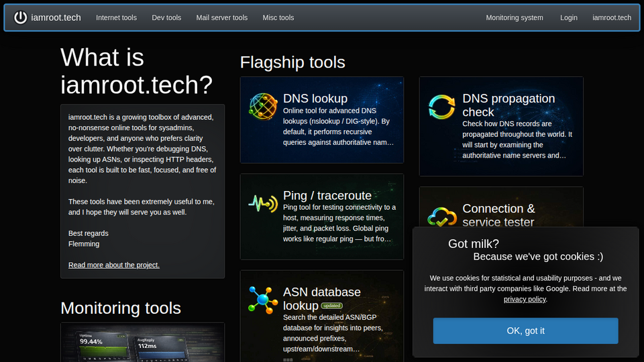Open the Internet tools menu
The image size is (644, 362).
tap(116, 17)
